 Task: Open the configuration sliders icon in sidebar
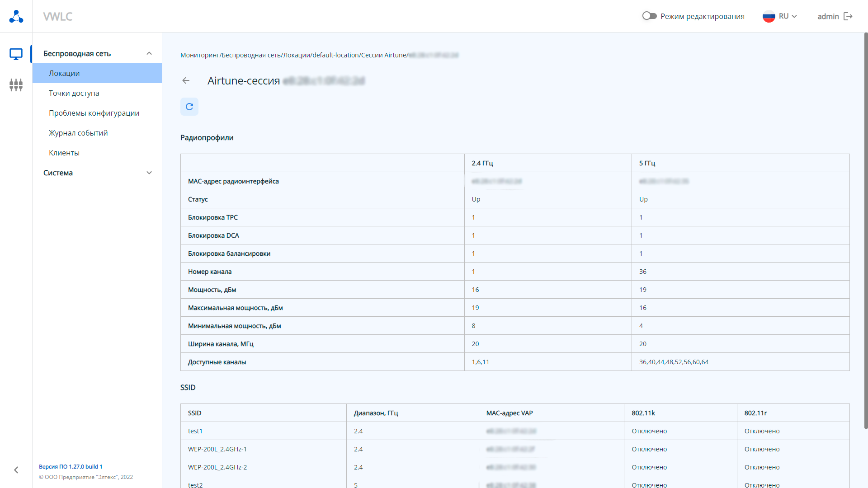tap(16, 84)
